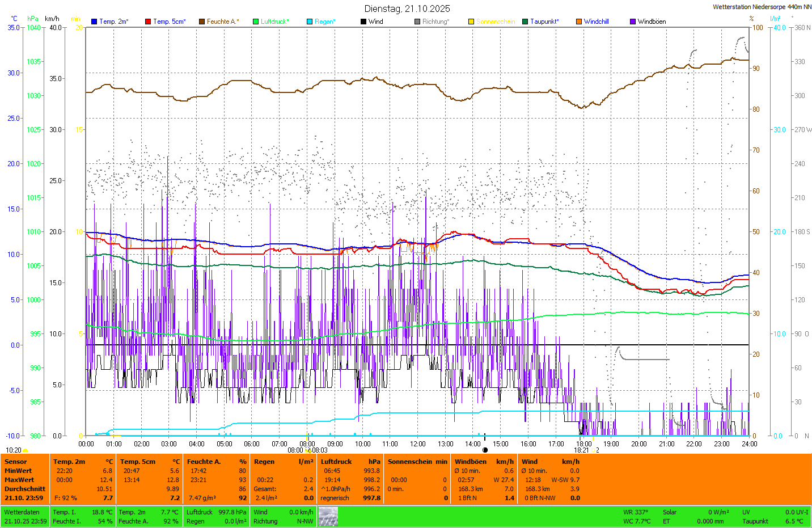The width and height of the screenshot is (812, 528).
Task: Click the sunset marker at 18:21
Action: coord(593,450)
